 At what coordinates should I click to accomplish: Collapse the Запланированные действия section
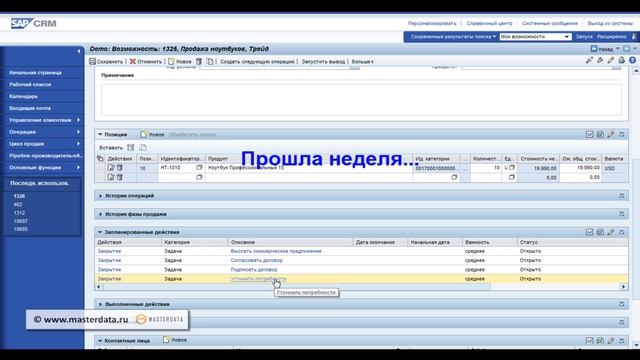click(x=100, y=232)
